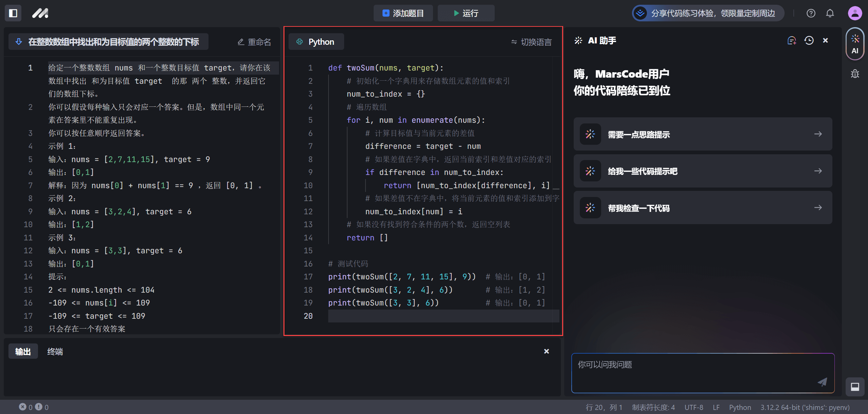Click the user avatar icon

(x=854, y=13)
